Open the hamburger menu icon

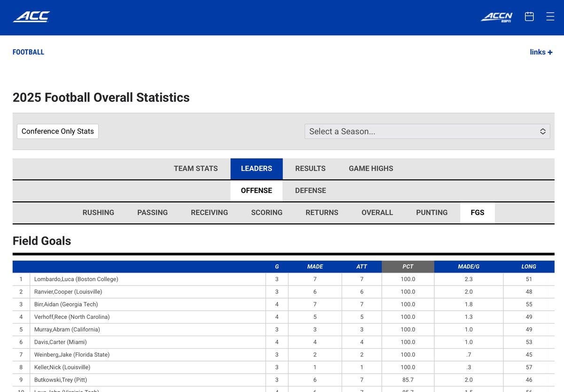tap(550, 16)
